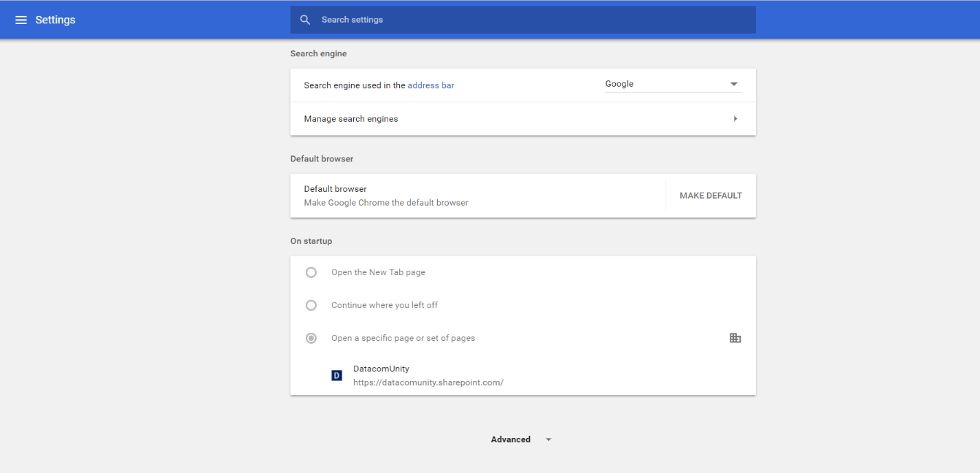
Task: Select the Open the New Tab page option
Action: (x=311, y=272)
